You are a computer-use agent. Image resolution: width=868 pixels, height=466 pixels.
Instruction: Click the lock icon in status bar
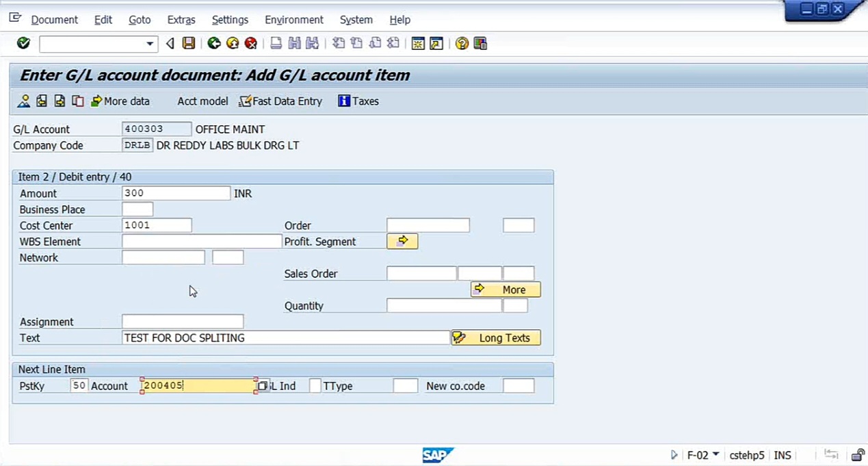tap(858, 455)
